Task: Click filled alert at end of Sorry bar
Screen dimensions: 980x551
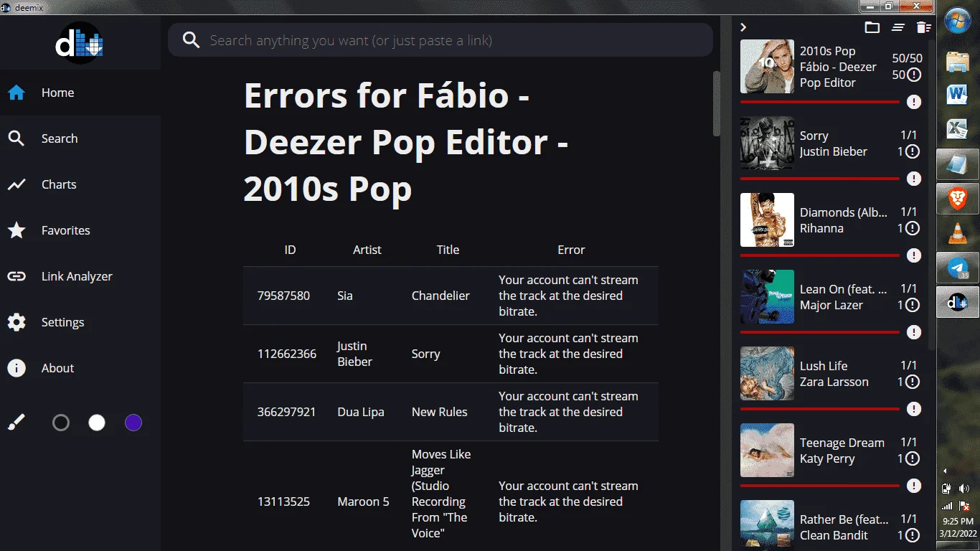Action: tap(914, 179)
